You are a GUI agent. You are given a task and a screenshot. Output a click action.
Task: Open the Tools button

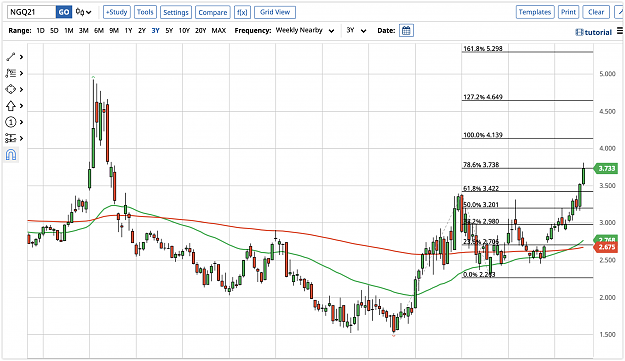pyautogui.click(x=145, y=12)
